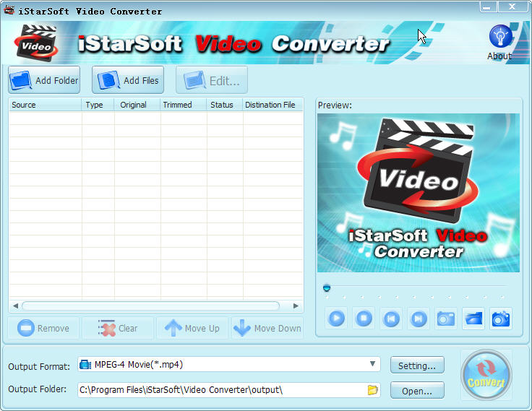Viewport: 532px width, 411px height.
Task: Click the preview image thumbnail
Action: click(x=419, y=193)
